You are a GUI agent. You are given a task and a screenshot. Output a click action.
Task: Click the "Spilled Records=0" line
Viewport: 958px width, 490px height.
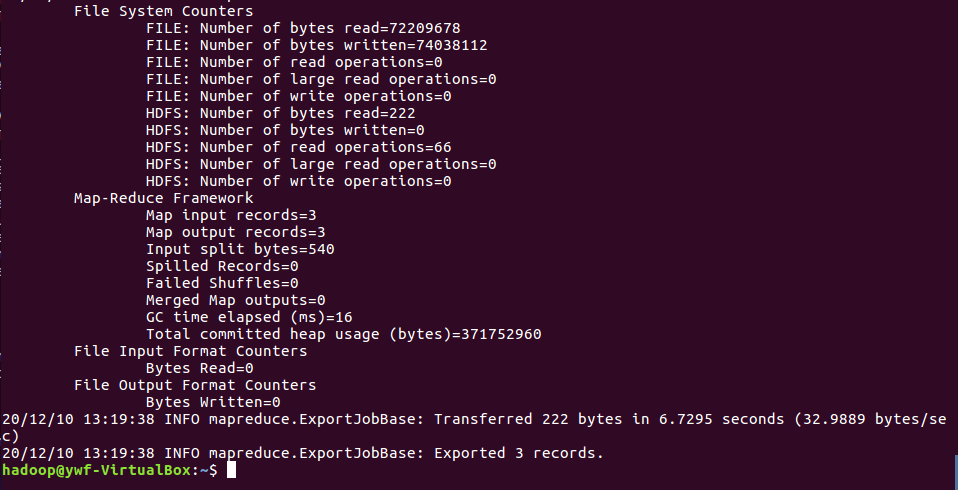point(222,266)
